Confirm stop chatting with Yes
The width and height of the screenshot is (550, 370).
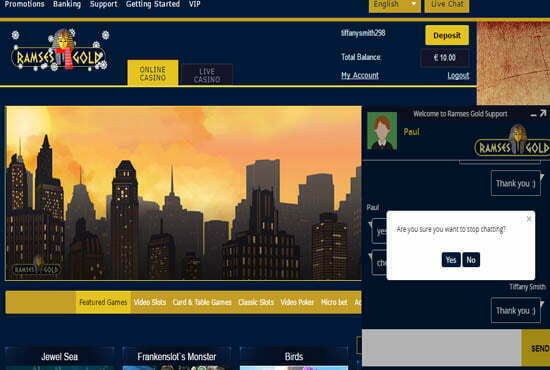click(x=451, y=260)
